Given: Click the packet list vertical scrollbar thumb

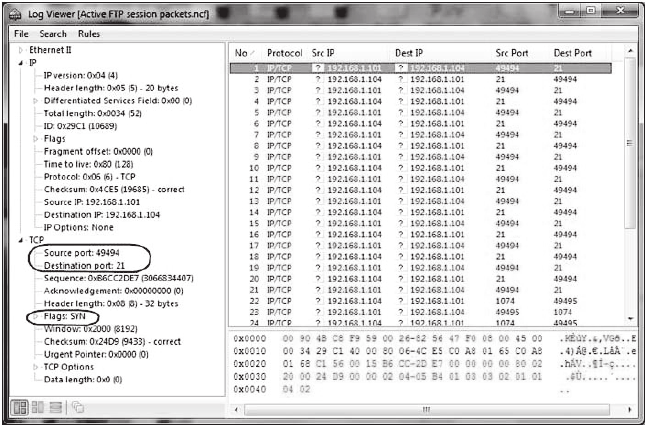Looking at the screenshot, I should (630, 143).
